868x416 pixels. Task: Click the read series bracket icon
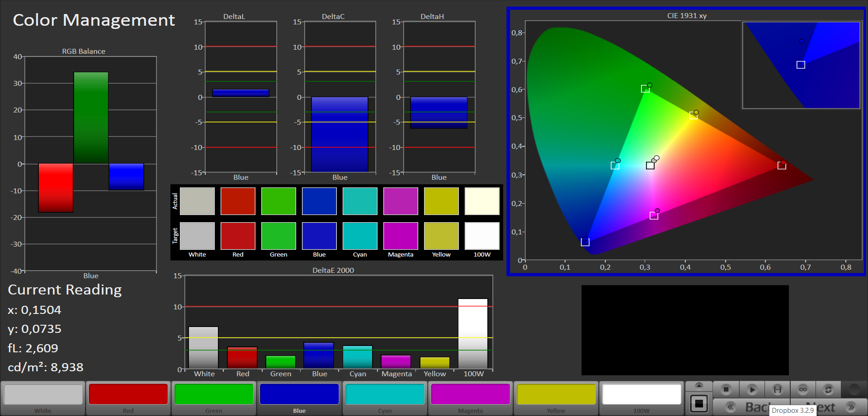tap(778, 389)
